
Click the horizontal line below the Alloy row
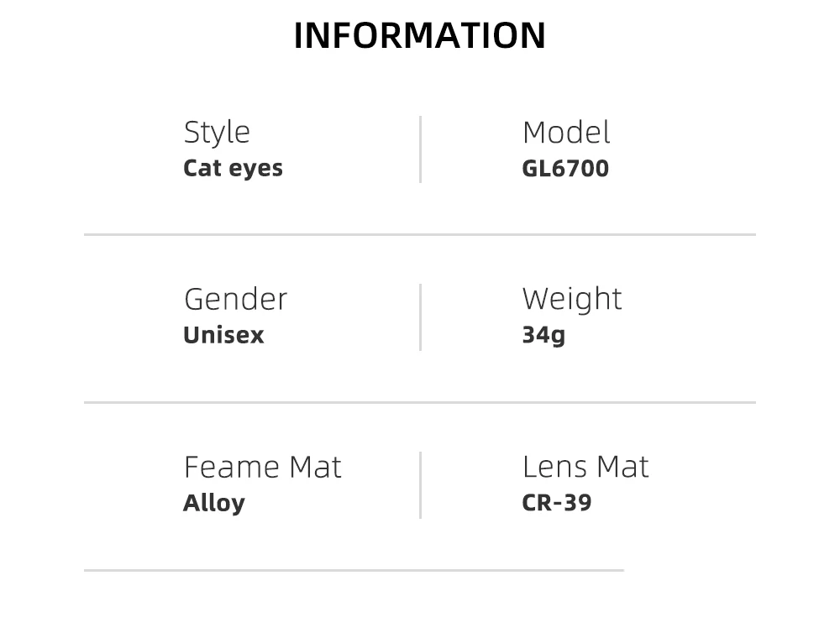click(354, 570)
